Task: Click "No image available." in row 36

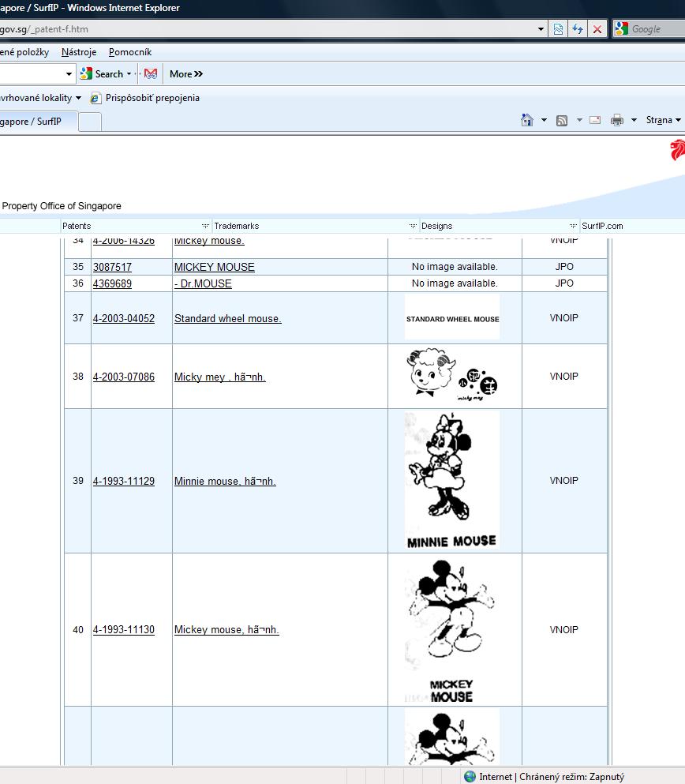Action: pyautogui.click(x=455, y=283)
